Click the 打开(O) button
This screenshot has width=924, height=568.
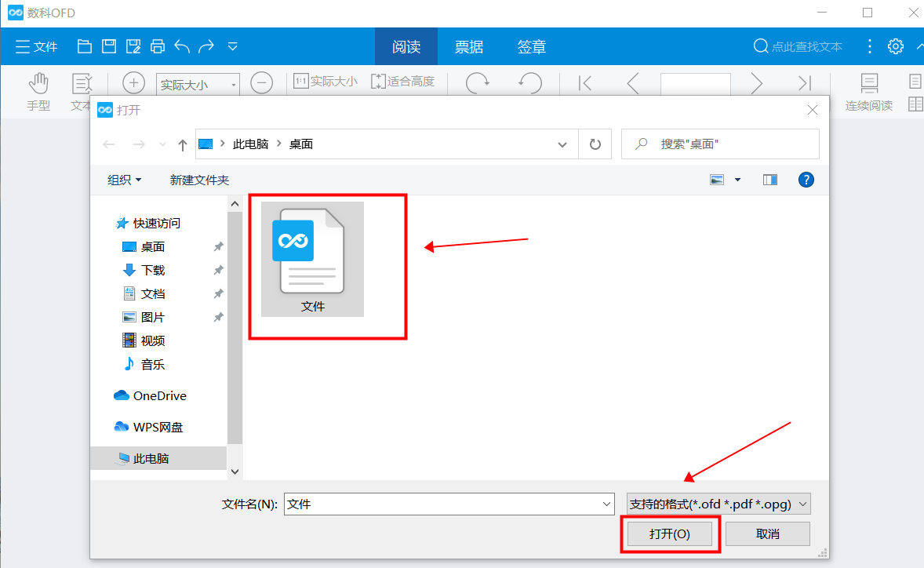pos(669,533)
